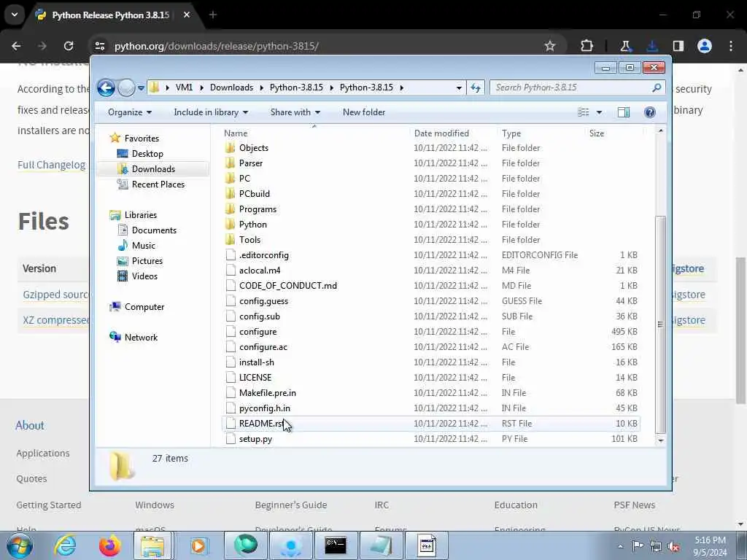The width and height of the screenshot is (747, 560).
Task: Select Desktop in the navigation pane
Action: point(147,154)
